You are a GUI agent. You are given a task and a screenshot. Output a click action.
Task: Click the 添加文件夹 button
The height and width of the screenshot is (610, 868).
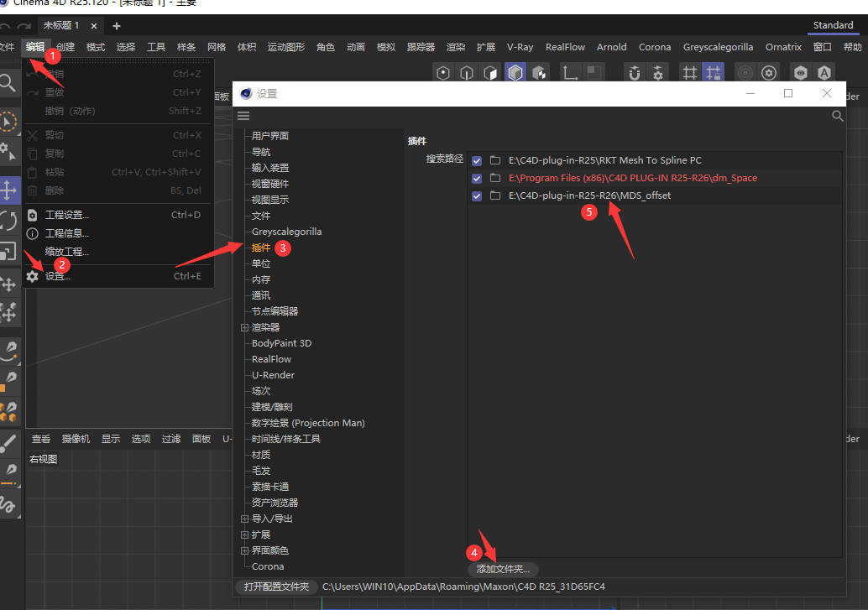click(x=503, y=569)
